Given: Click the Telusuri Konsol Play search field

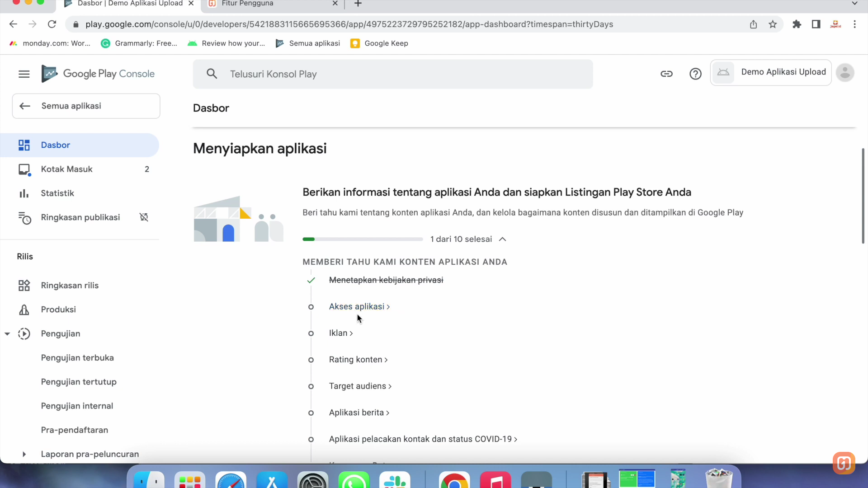Looking at the screenshot, I should click(392, 74).
